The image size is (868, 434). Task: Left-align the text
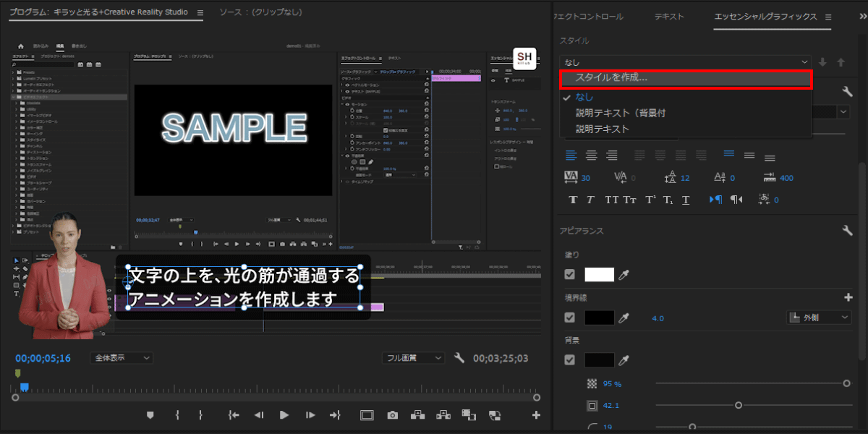[x=571, y=156]
